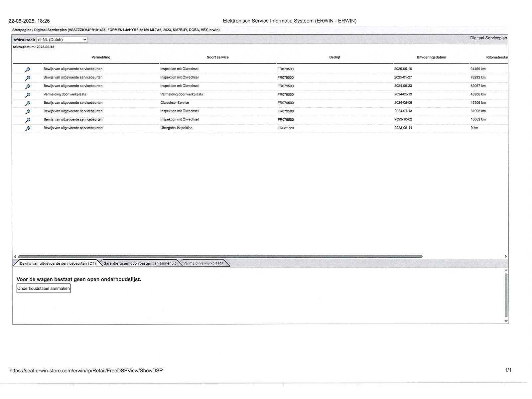Click the horizontal scrollbar's left arrow
Image resolution: width=532 pixels, height=399 pixels.
click(x=15, y=256)
